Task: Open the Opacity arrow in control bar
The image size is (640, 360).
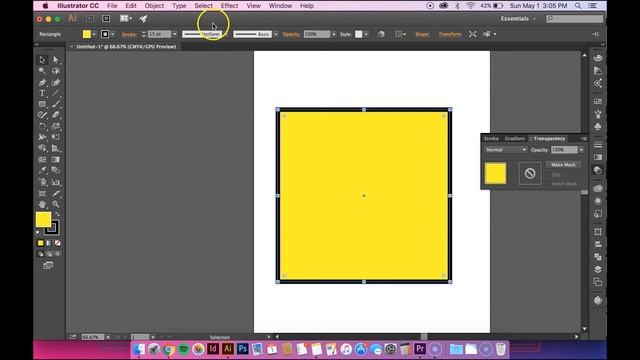Action: coord(334,34)
